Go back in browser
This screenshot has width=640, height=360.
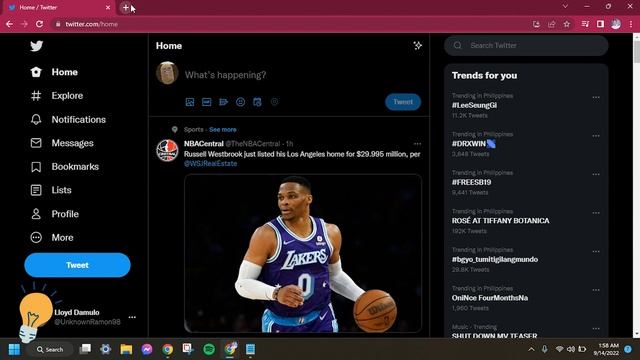pyautogui.click(x=9, y=24)
